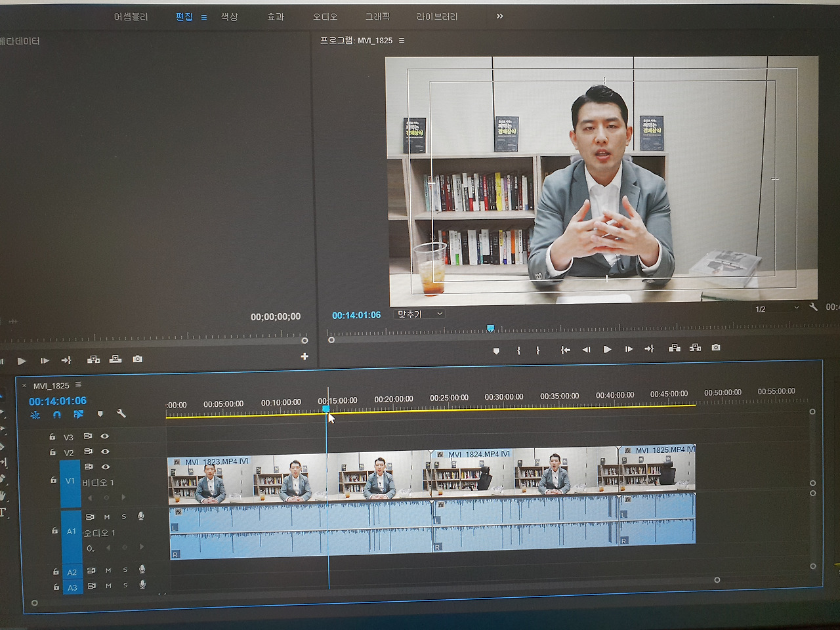Play clip in Source monitor
The height and width of the screenshot is (630, 840).
click(22, 361)
